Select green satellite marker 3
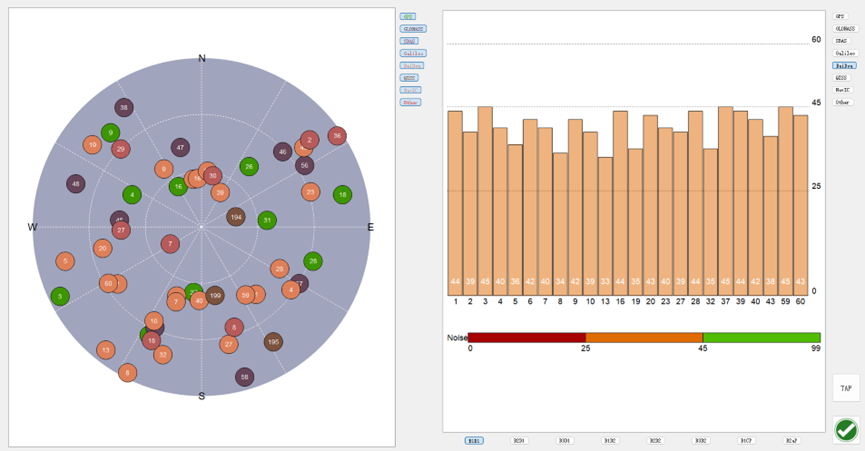 60,296
